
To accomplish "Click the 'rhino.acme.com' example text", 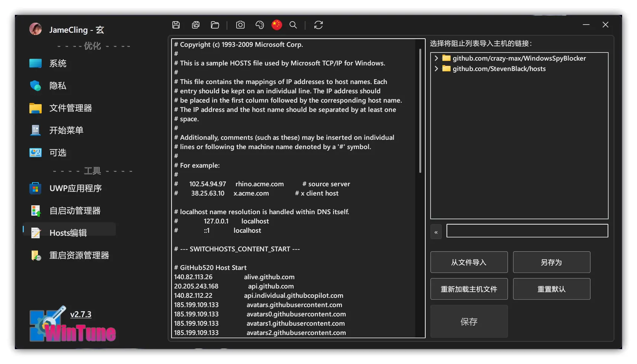I will point(259,184).
